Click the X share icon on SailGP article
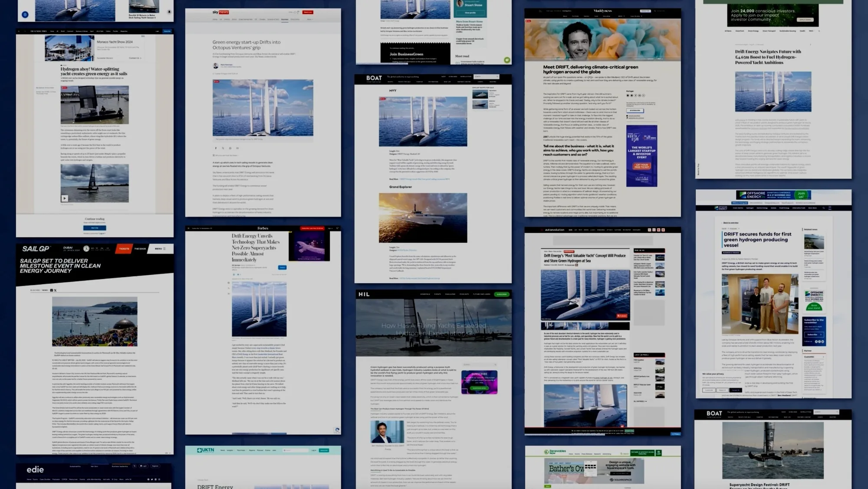The height and width of the screenshot is (489, 868). 55,290
